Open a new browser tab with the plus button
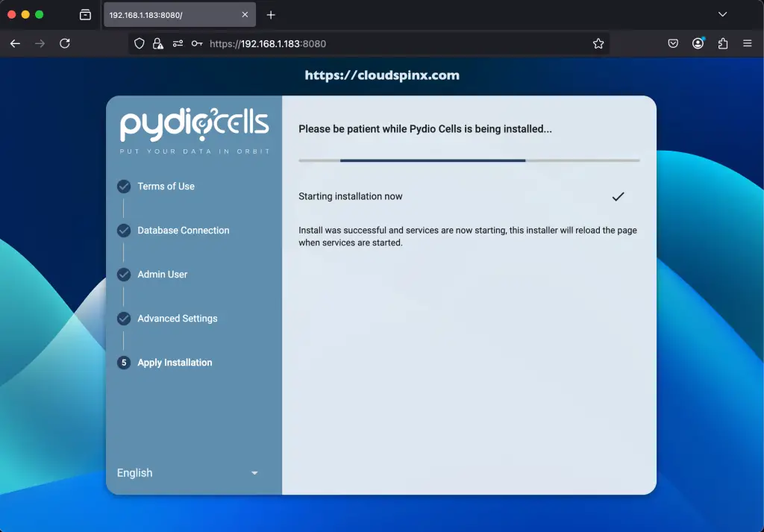The image size is (764, 532). (x=270, y=14)
